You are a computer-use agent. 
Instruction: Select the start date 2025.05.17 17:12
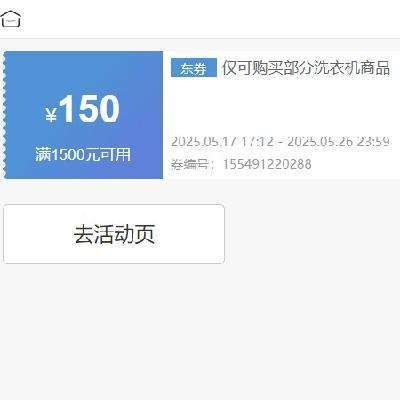pos(222,142)
